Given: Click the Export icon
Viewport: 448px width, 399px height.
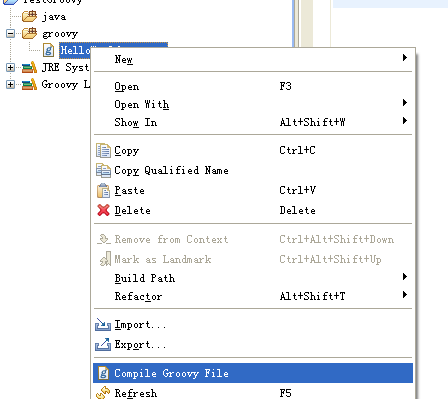Looking at the screenshot, I should pos(103,344).
